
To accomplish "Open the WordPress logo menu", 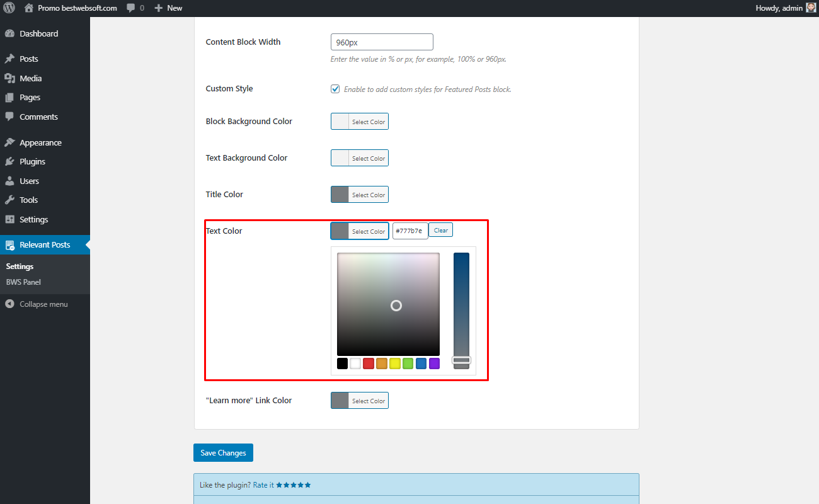I will (x=9, y=8).
